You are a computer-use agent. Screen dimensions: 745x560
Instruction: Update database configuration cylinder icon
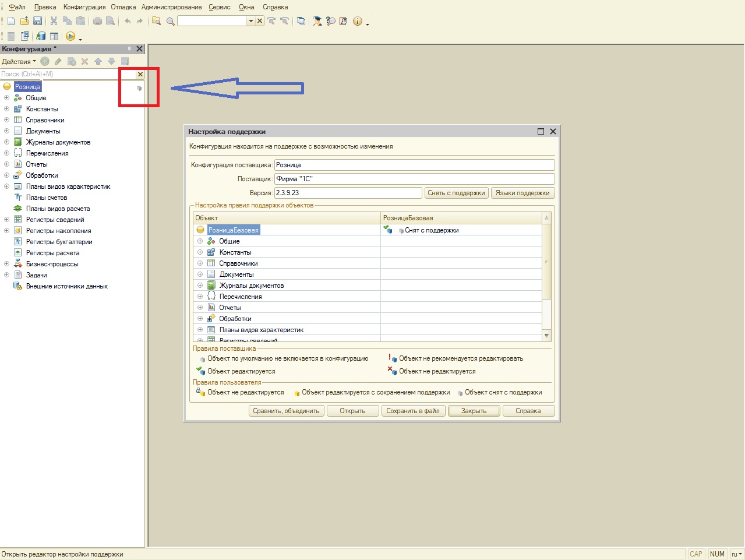(41, 36)
